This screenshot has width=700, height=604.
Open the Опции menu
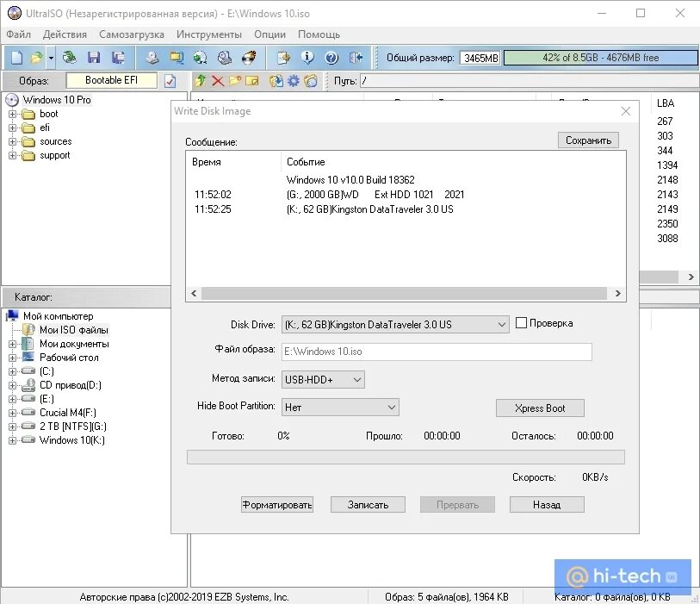[x=269, y=34]
